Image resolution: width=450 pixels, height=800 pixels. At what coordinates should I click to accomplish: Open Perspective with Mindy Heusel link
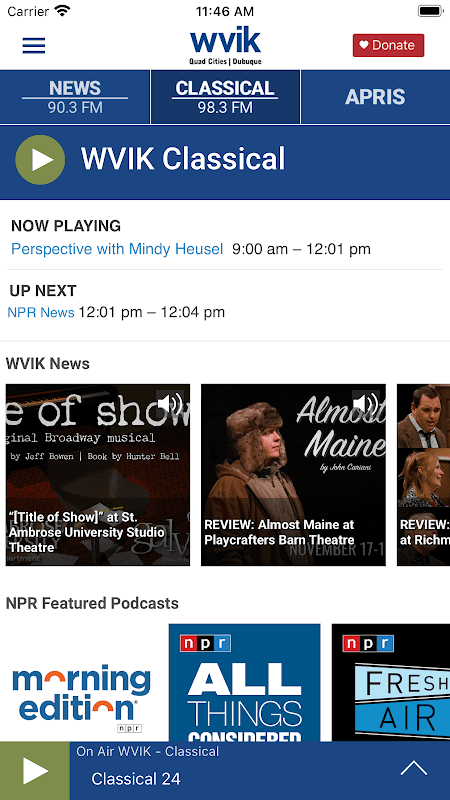(x=117, y=249)
